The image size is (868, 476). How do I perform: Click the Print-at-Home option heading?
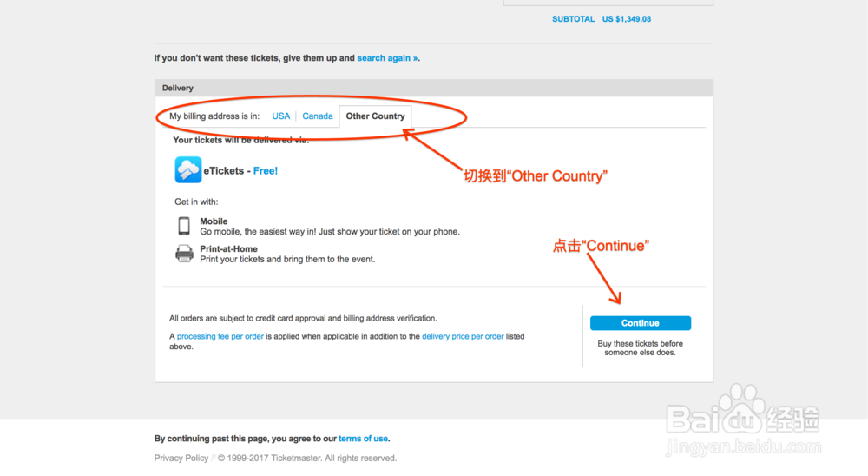pyautogui.click(x=228, y=248)
